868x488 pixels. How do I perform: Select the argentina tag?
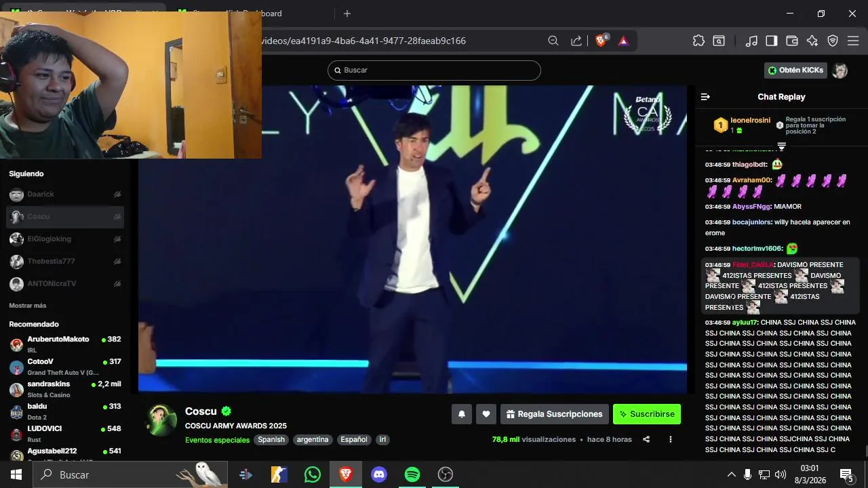coord(313,440)
